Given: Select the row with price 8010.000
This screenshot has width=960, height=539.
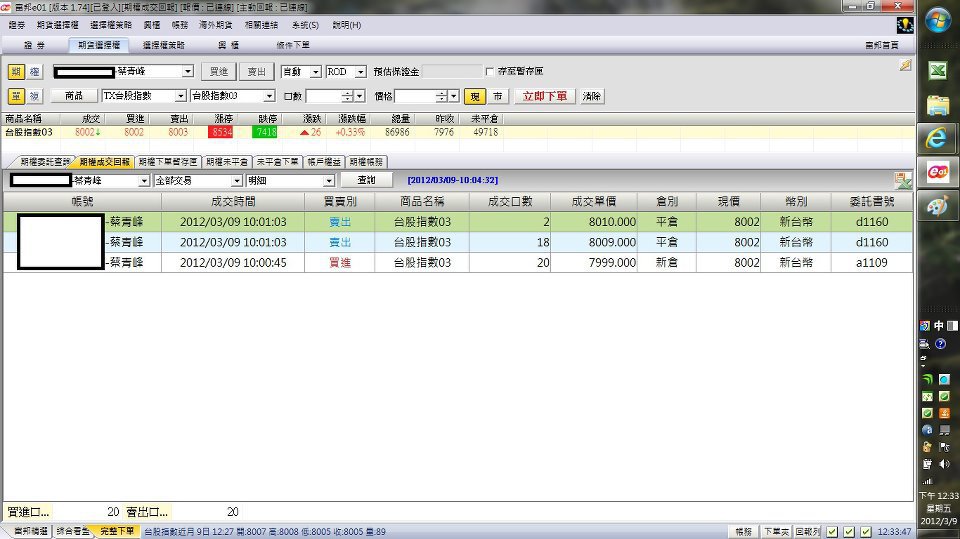Looking at the screenshot, I should click(x=457, y=222).
